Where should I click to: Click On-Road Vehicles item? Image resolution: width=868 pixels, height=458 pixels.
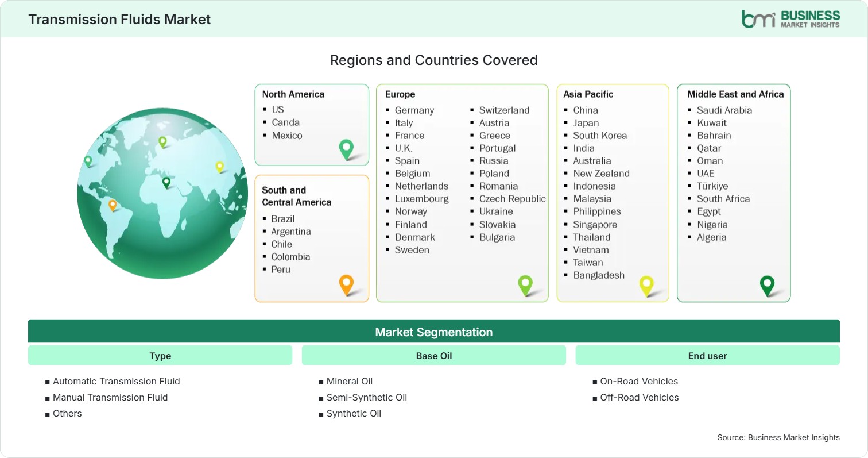click(x=639, y=381)
